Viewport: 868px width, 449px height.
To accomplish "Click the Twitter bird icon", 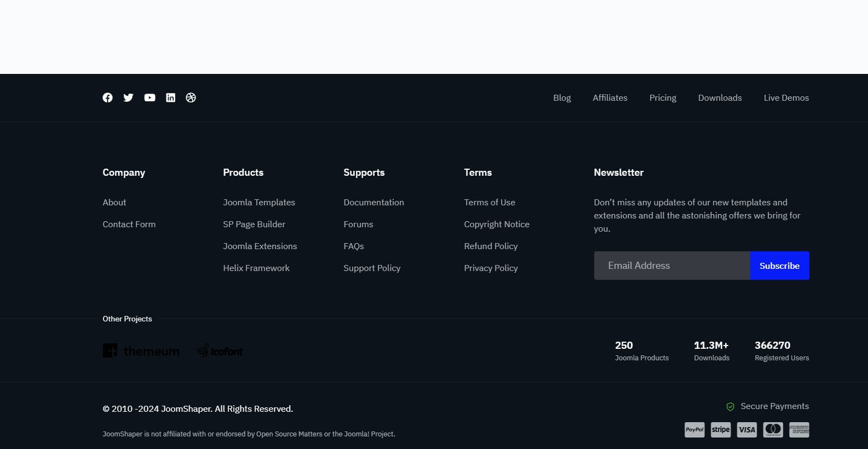I will tap(128, 97).
